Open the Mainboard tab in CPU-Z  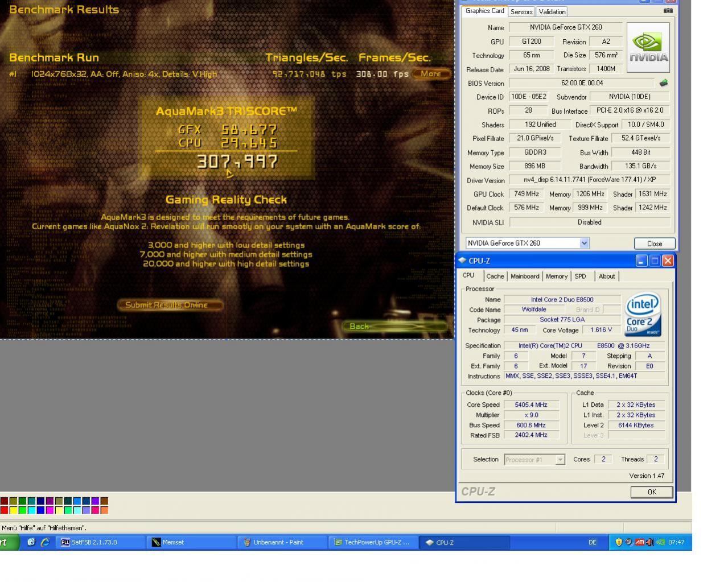coord(525,276)
